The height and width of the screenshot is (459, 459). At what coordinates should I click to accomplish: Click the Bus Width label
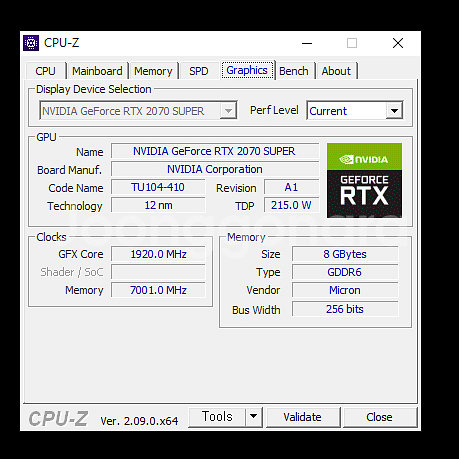click(256, 310)
